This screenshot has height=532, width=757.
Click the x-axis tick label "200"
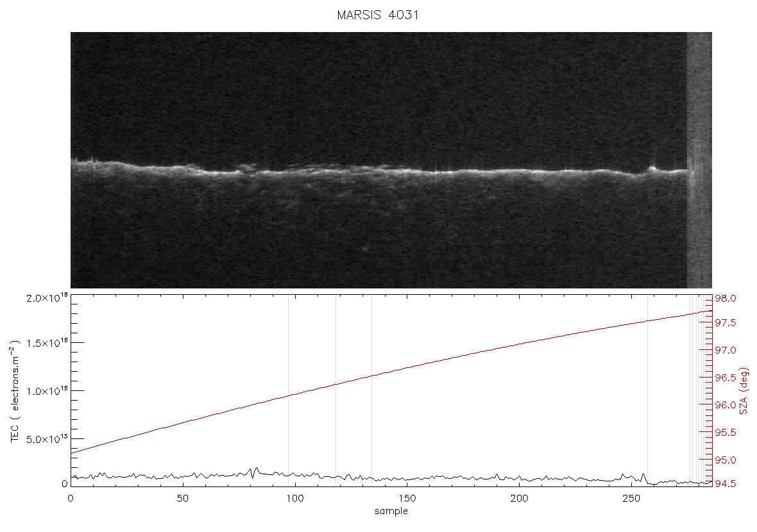pyautogui.click(x=520, y=499)
